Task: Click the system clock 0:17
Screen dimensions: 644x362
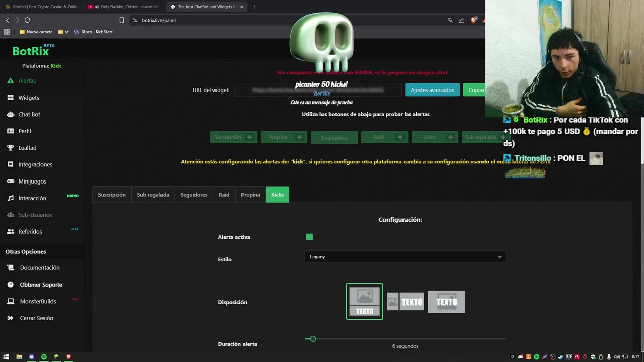Action: [635, 357]
